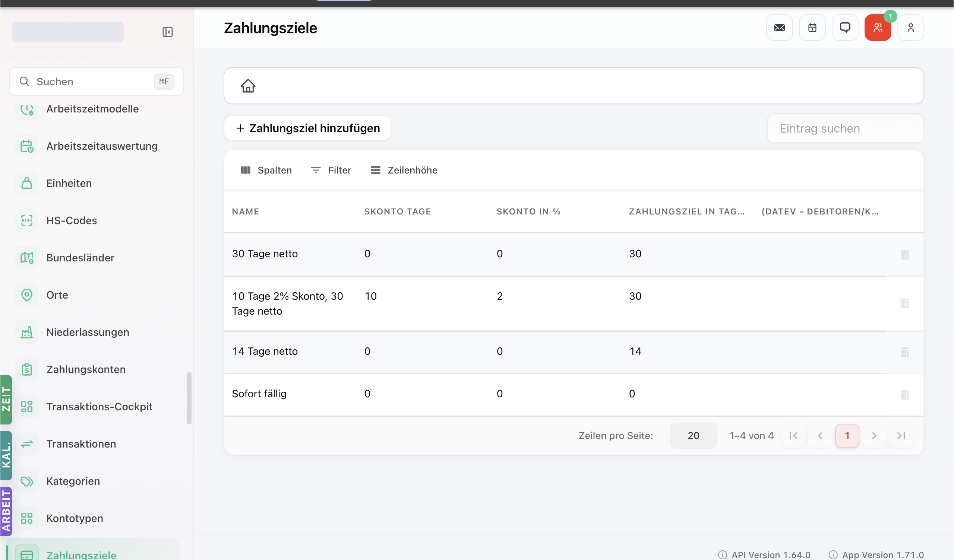Collapse the sidebar with the panel icon
Viewport: 954px width, 560px height.
(167, 32)
